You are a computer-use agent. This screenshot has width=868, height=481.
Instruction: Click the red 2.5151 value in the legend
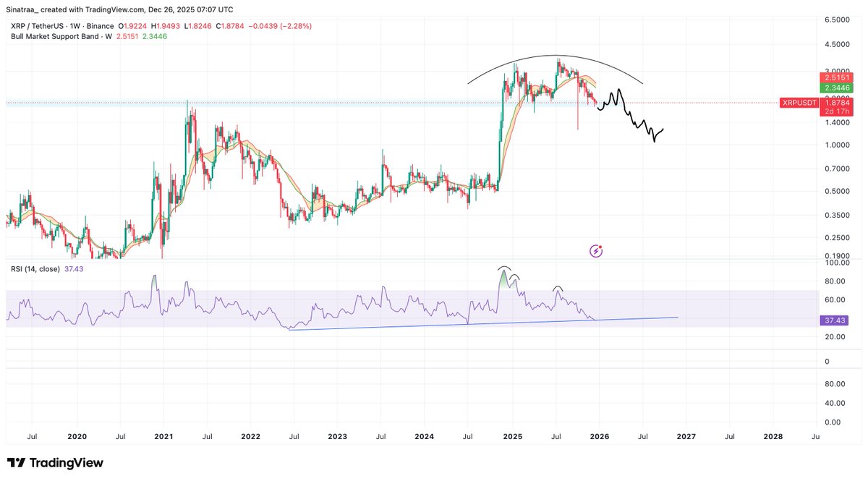128,36
